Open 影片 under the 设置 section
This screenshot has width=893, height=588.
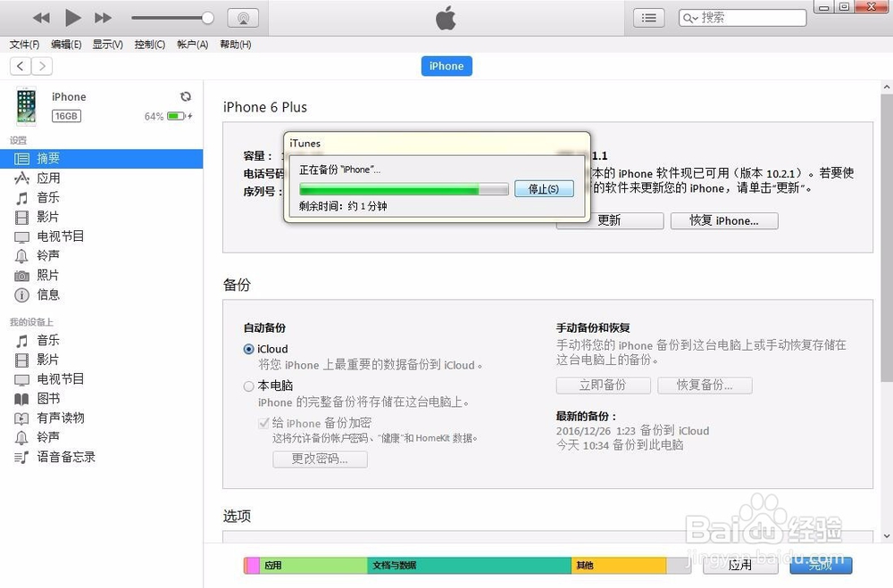tap(102, 217)
